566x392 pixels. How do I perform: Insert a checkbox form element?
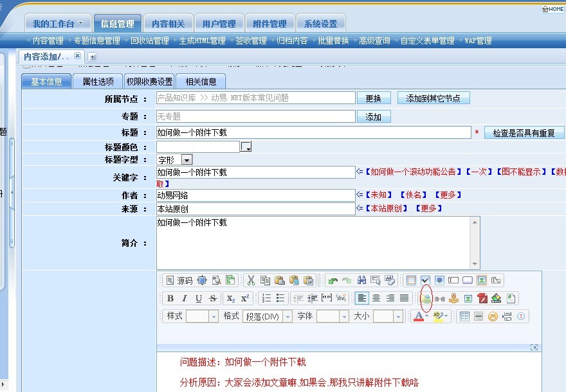425,280
